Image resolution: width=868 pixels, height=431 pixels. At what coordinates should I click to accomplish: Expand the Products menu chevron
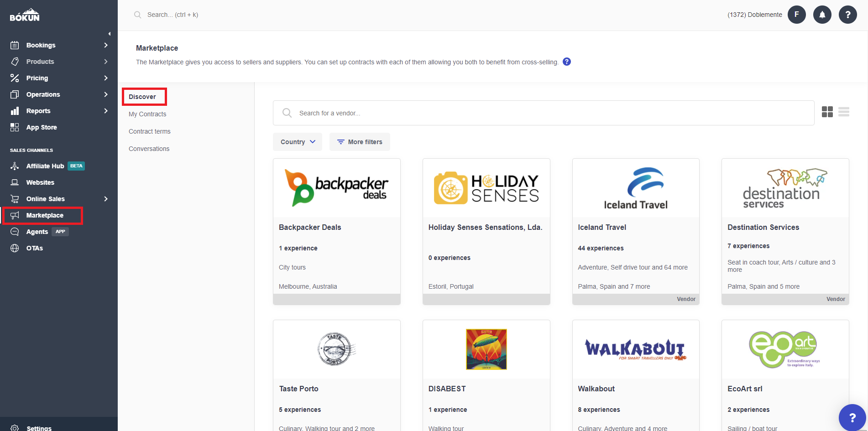coord(106,62)
